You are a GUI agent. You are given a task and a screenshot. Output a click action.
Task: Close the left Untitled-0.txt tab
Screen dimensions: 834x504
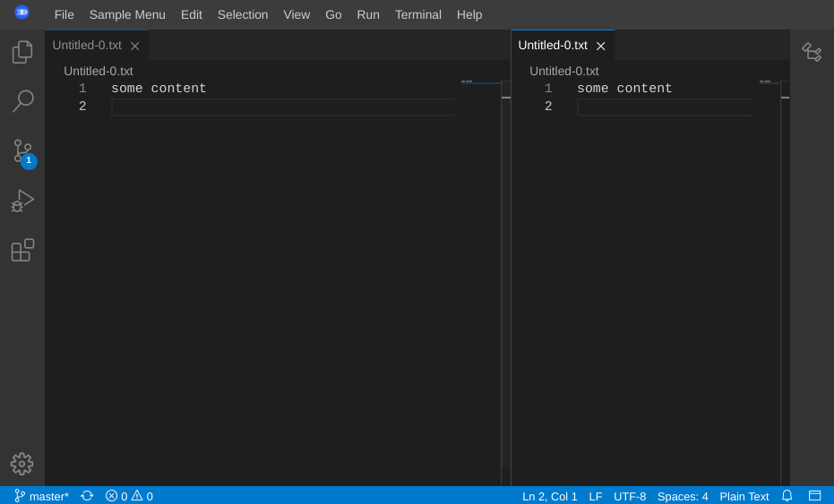click(x=135, y=47)
